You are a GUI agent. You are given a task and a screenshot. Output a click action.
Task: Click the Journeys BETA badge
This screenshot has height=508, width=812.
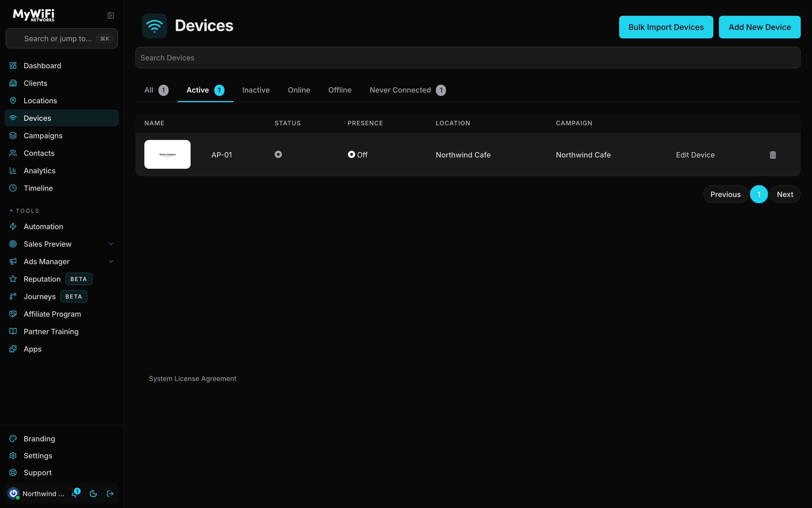pyautogui.click(x=74, y=296)
